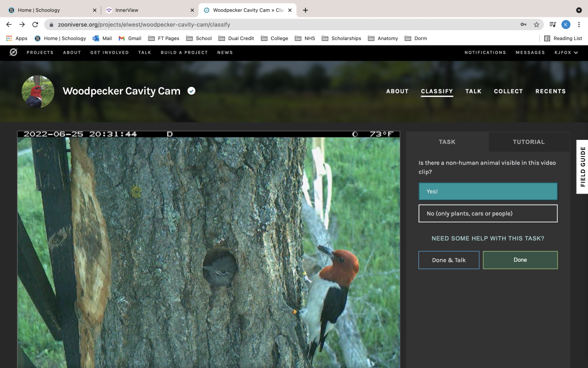The image size is (588, 368).
Task: Open the Mail bookmark
Action: pyautogui.click(x=102, y=38)
